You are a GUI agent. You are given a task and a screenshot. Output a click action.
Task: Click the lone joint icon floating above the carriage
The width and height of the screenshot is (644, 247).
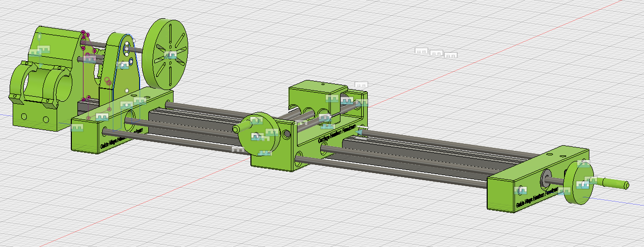(361, 85)
